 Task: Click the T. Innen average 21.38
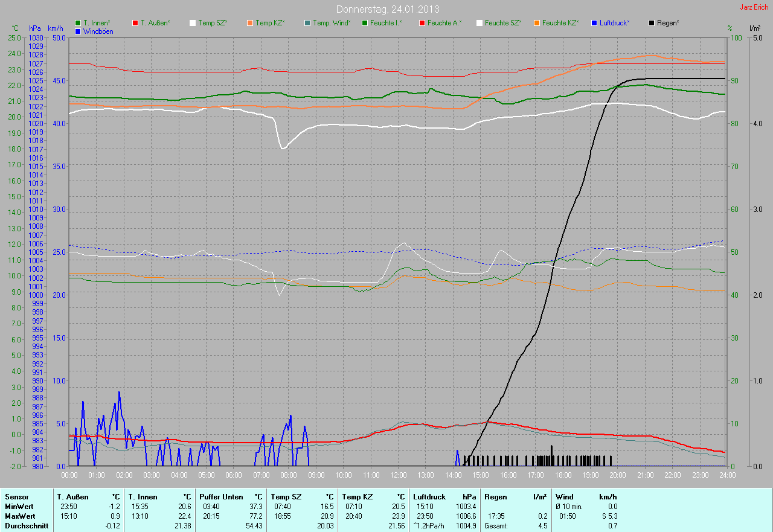(183, 526)
